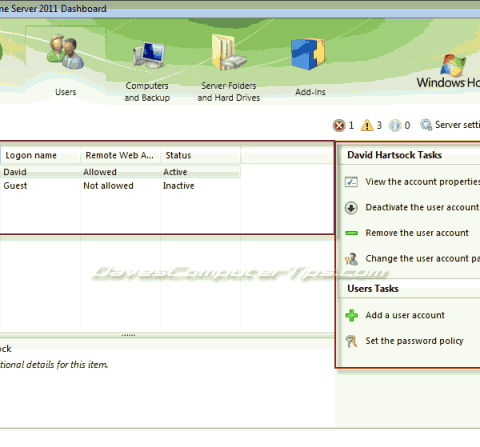Click the warning alert count 3
This screenshot has height=447, width=480.
point(379,125)
